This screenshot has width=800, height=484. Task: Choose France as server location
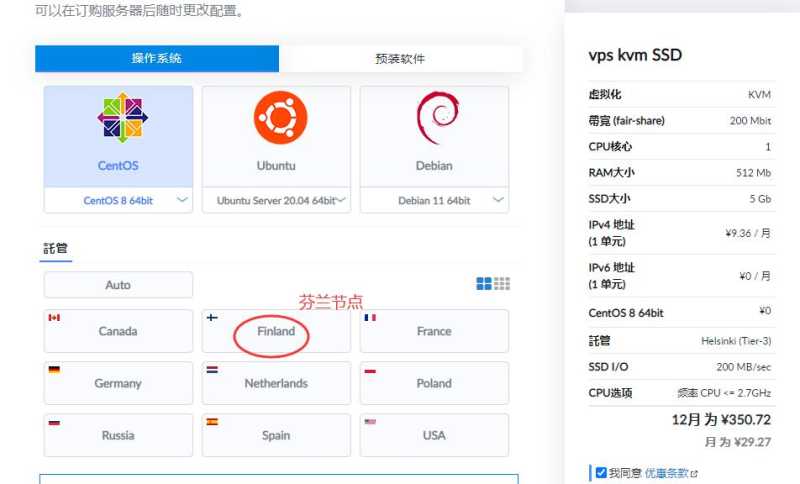434,331
